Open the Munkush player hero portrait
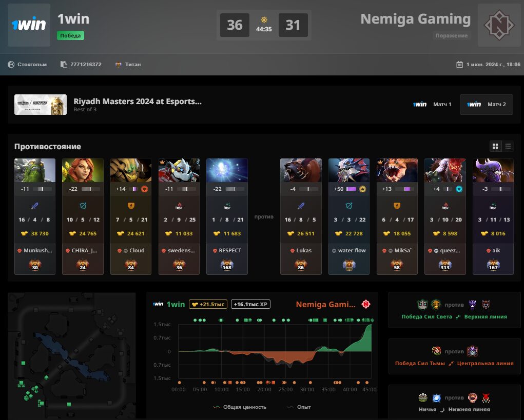The image size is (524, 420). pos(35,170)
